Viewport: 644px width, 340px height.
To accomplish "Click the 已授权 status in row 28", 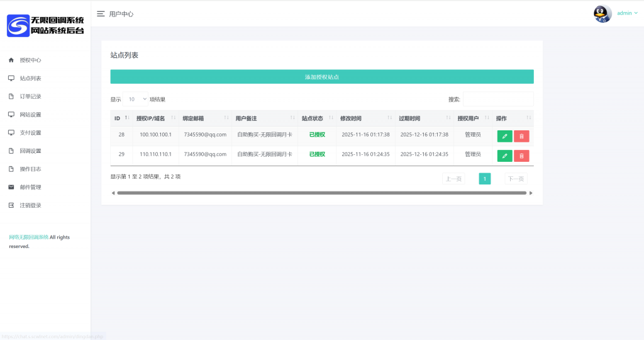I will (317, 135).
